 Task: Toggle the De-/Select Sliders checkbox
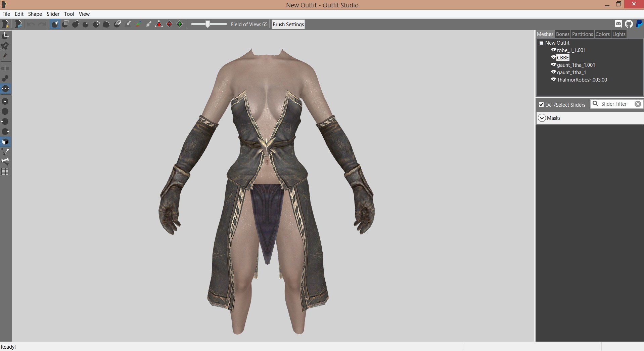pos(541,105)
